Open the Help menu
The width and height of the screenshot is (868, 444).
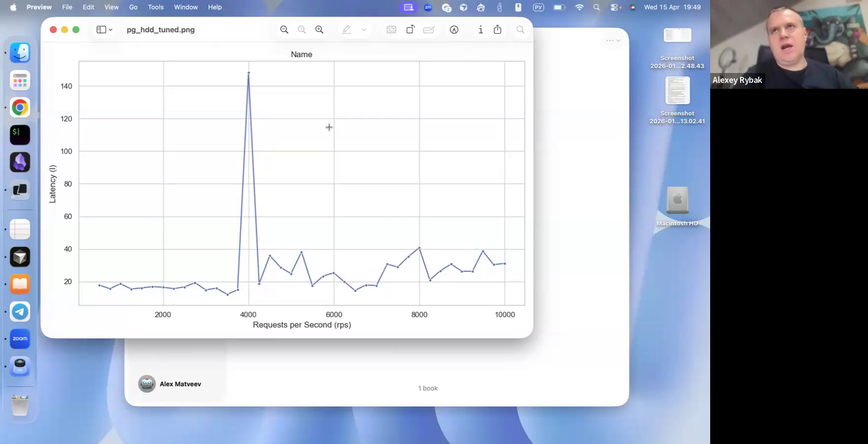click(x=215, y=7)
